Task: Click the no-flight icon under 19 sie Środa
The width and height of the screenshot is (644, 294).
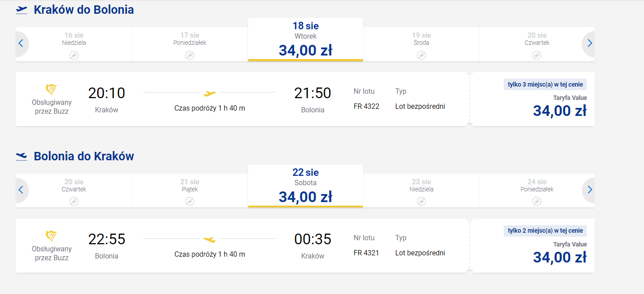Action: pyautogui.click(x=421, y=55)
